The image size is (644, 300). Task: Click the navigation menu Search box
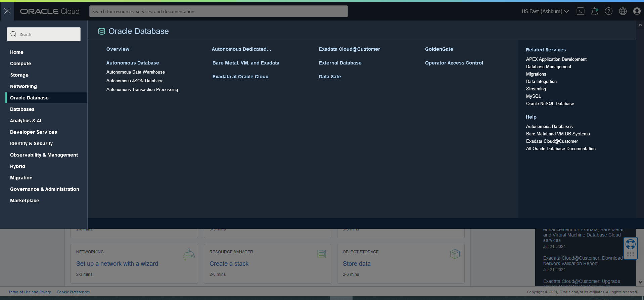(x=44, y=34)
